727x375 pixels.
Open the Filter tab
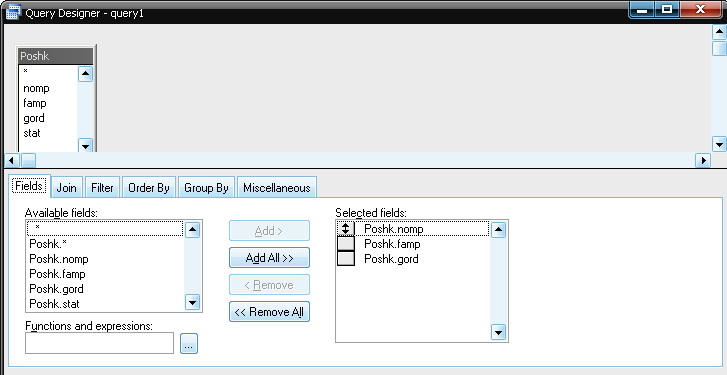(102, 188)
